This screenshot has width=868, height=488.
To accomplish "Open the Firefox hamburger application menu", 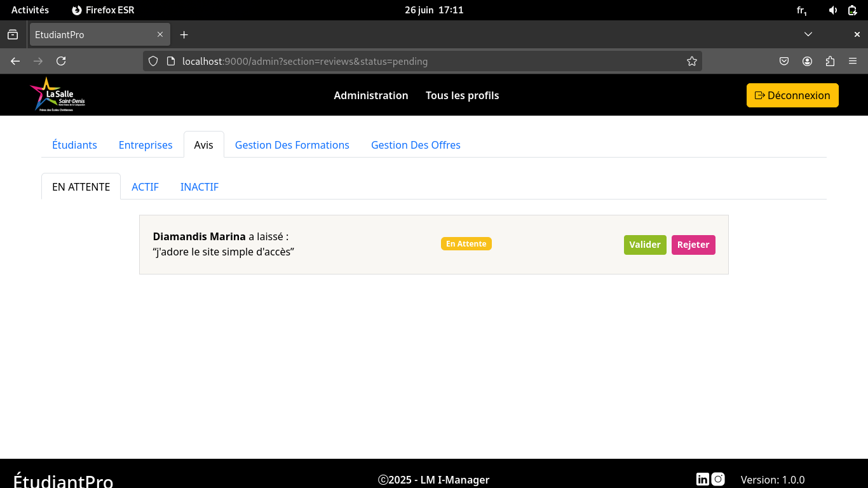I will pos(853,62).
